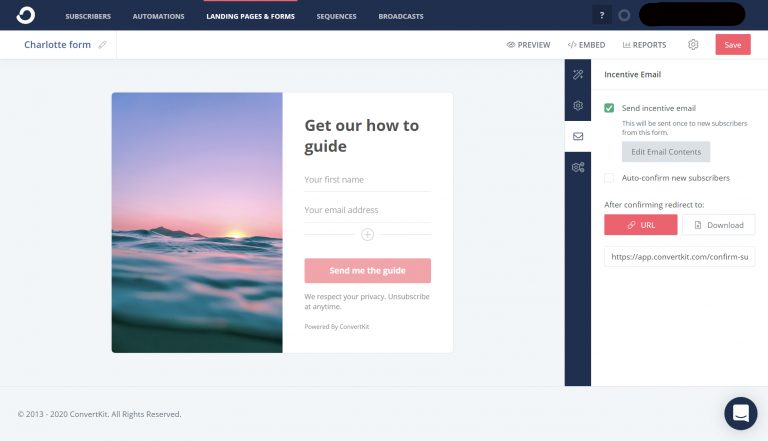Screen dimensions: 768x441
Task: Go to the Sequences menu
Action: (x=336, y=16)
